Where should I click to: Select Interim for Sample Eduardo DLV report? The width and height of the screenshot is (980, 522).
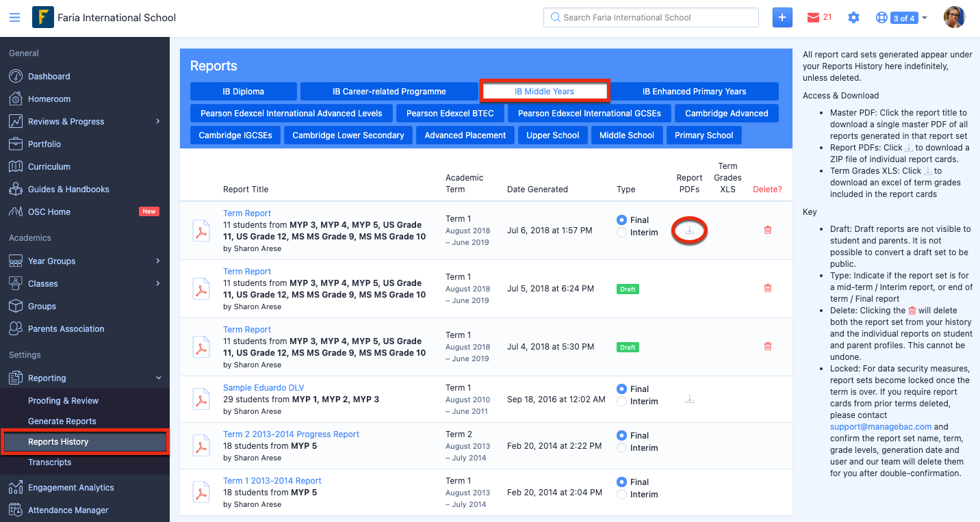[621, 402]
